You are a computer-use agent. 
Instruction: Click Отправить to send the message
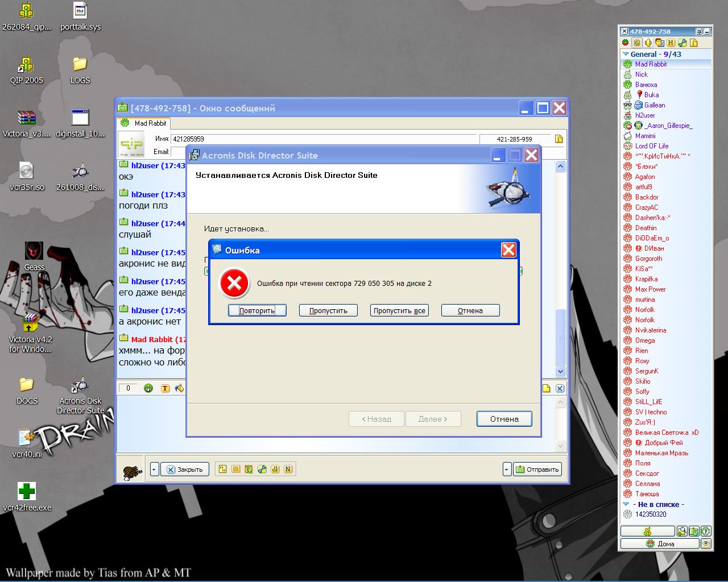(x=537, y=469)
